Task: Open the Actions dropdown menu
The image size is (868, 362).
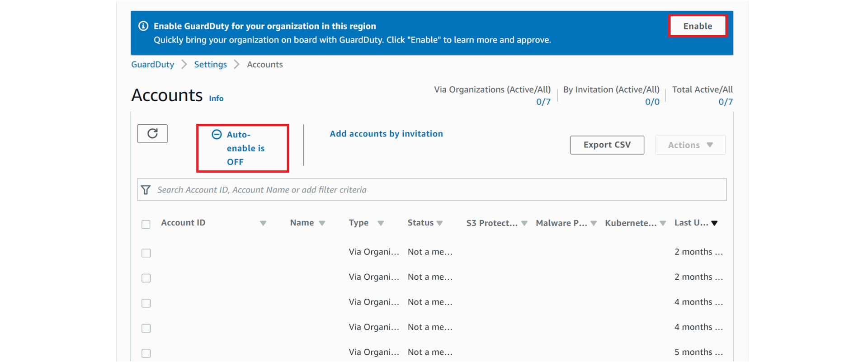Action: coord(690,145)
